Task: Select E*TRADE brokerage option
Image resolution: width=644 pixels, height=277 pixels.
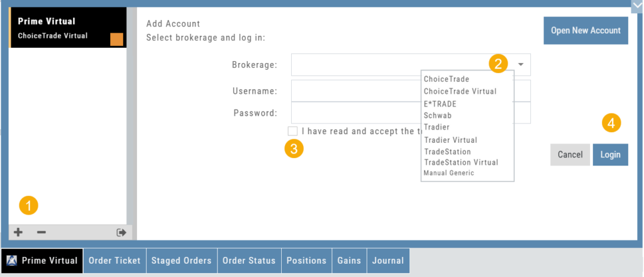Action: pos(440,104)
